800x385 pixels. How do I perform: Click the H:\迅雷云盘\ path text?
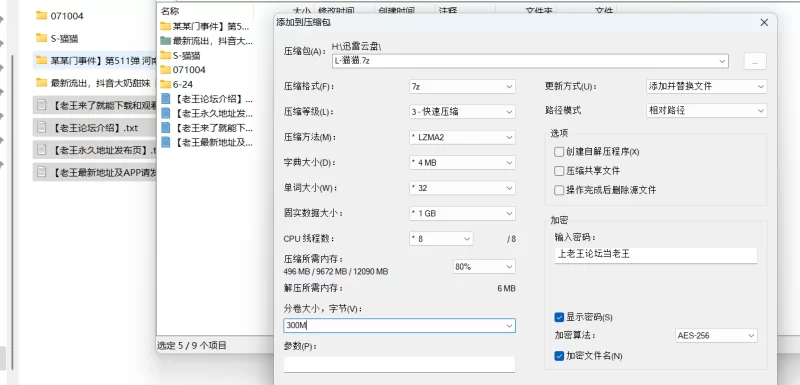(x=356, y=46)
